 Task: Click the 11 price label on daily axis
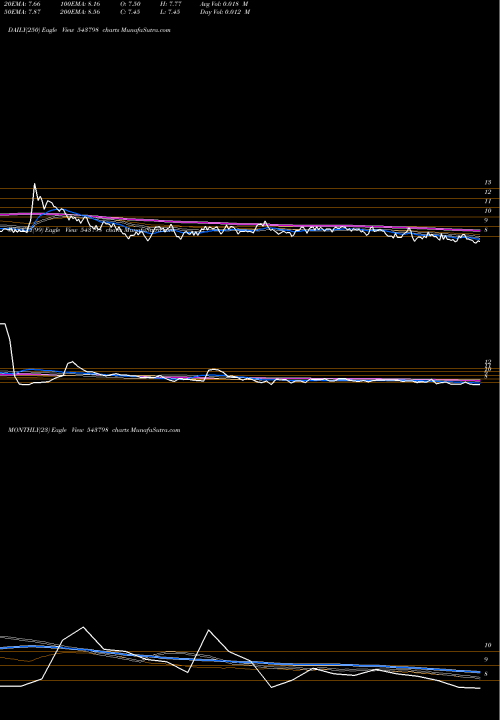(488, 201)
